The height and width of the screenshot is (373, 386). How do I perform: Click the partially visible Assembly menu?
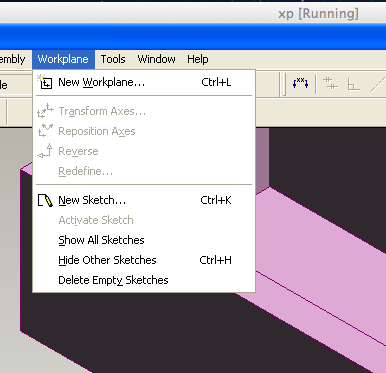[12, 59]
